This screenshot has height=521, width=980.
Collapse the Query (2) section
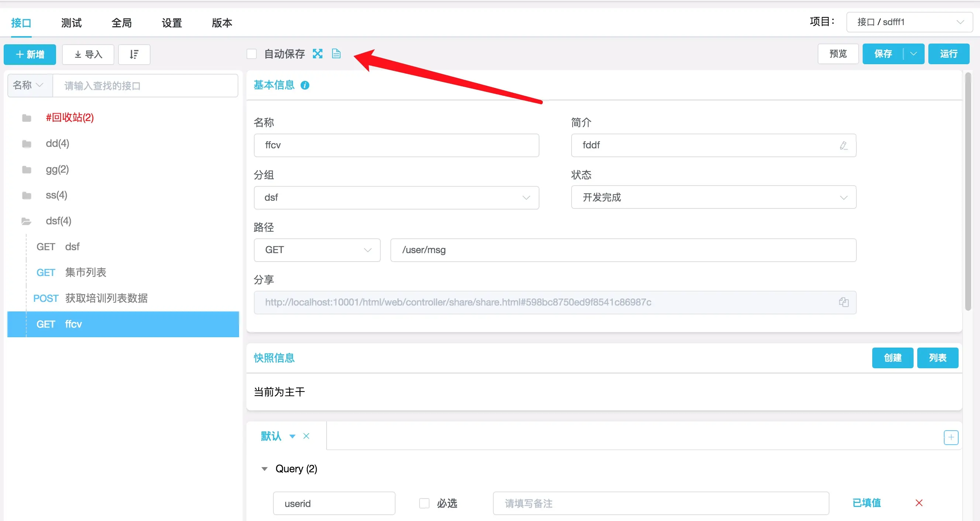[265, 469]
